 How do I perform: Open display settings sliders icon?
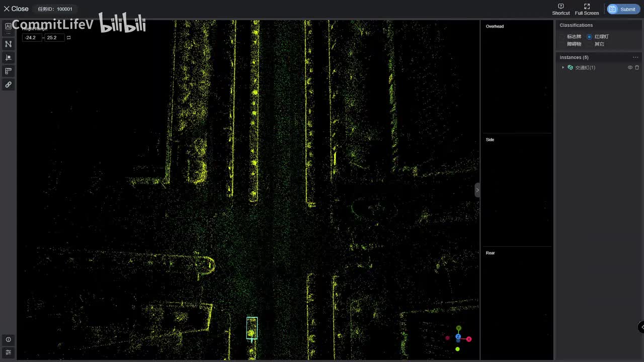click(x=8, y=352)
